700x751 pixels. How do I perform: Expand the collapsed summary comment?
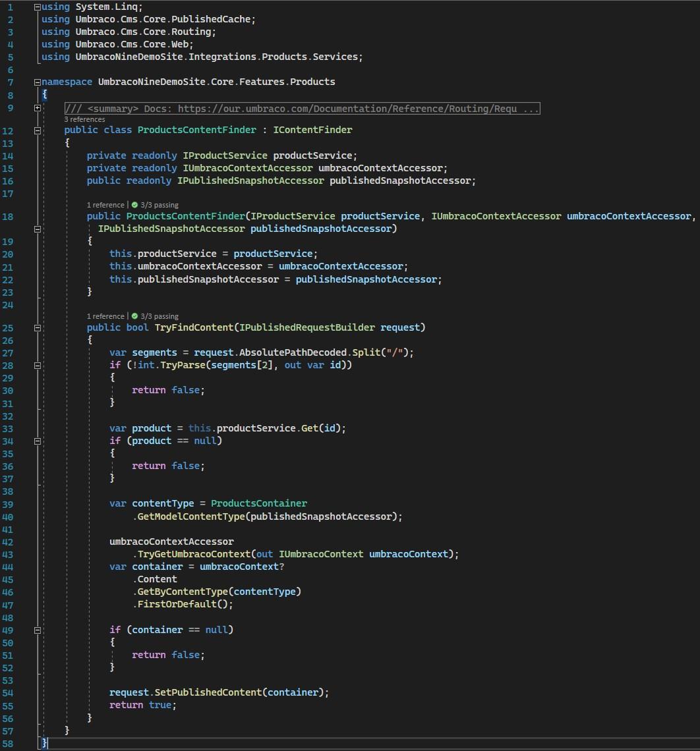click(38, 108)
